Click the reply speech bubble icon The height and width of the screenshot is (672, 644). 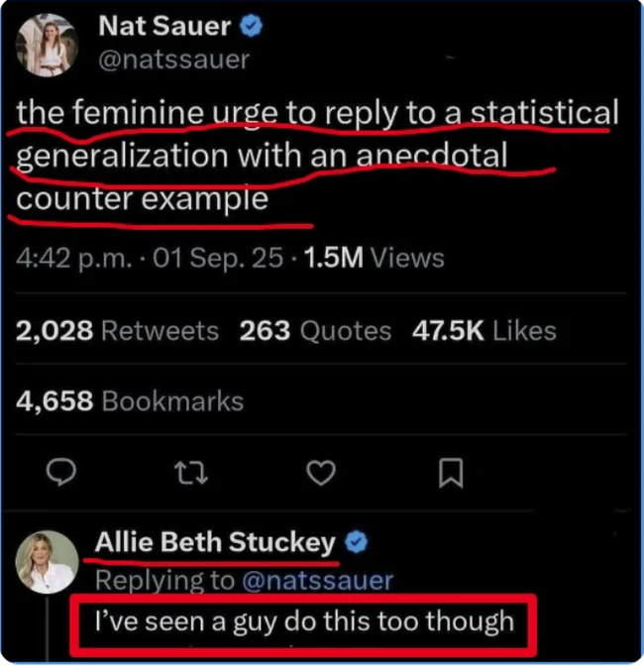coord(61,472)
